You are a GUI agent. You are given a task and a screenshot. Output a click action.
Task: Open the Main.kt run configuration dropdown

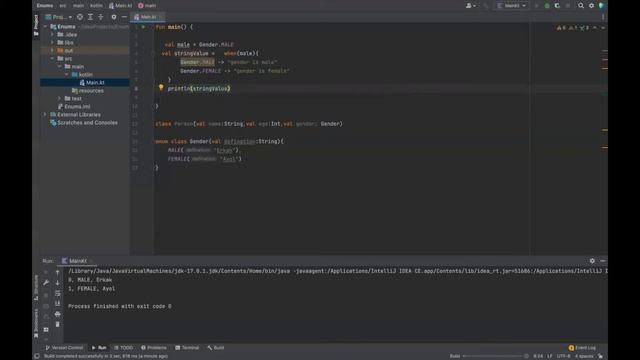pyautogui.click(x=511, y=6)
